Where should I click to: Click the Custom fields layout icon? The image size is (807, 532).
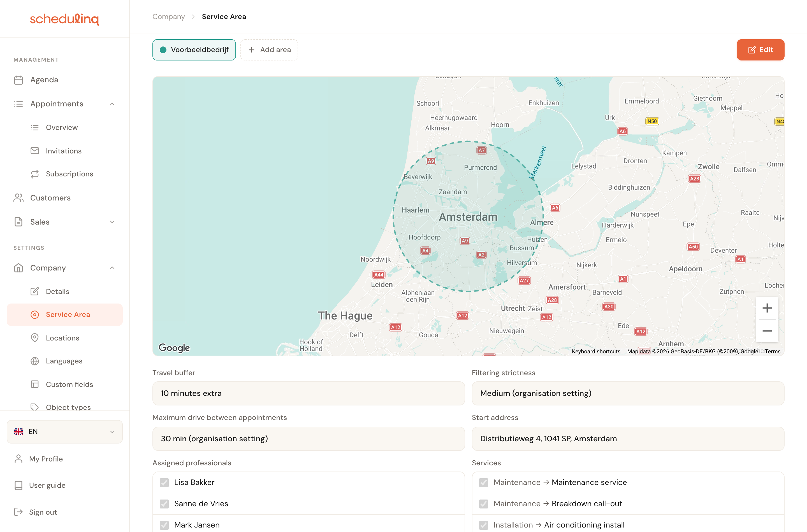coord(35,384)
